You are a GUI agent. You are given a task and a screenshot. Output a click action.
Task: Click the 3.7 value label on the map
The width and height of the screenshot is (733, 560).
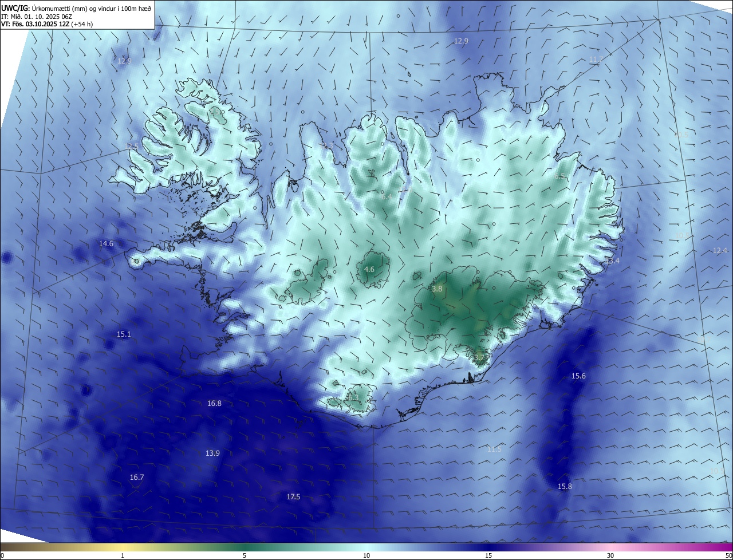479,358
